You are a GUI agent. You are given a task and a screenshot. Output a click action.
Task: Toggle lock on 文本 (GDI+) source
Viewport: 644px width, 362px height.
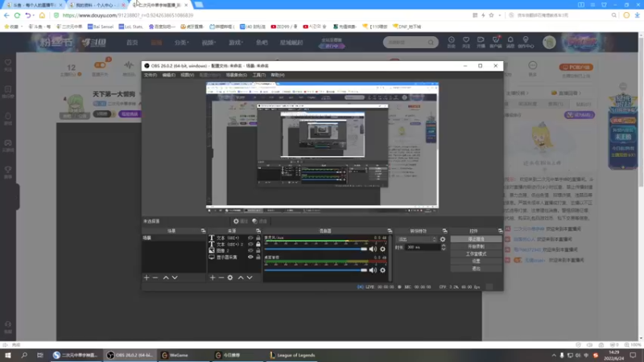pyautogui.click(x=258, y=238)
